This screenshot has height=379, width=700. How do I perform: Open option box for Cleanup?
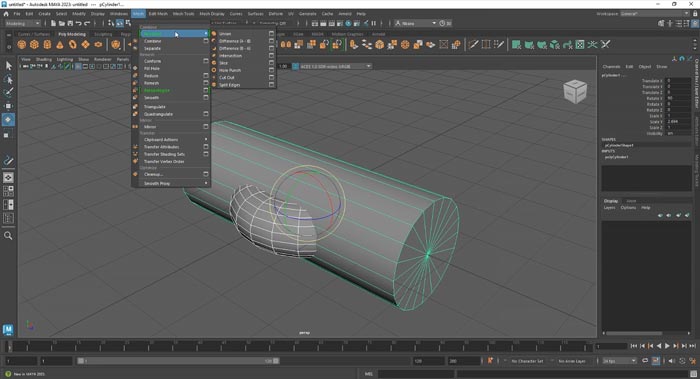[x=206, y=174]
